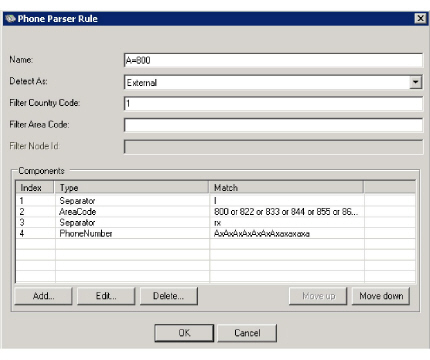
Task: Click the empty Filter Area Code field
Action: 273,125
